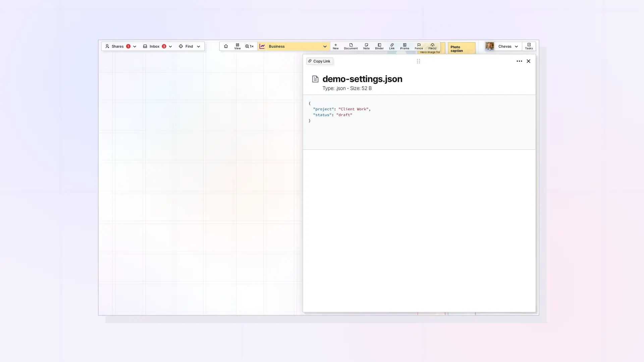Add a new Note
The width and height of the screenshot is (644, 362).
pos(366,46)
